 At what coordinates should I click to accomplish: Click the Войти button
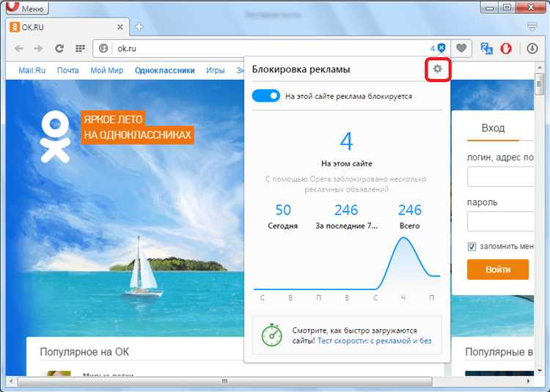(498, 270)
